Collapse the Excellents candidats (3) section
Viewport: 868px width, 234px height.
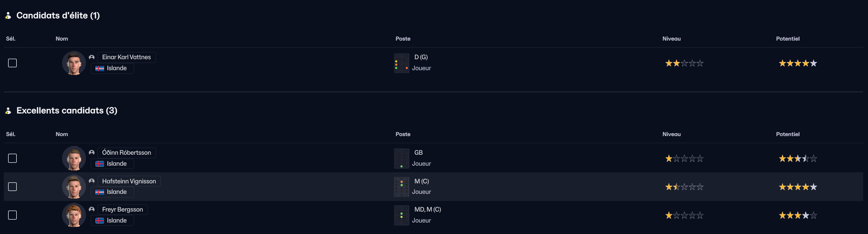(x=67, y=111)
